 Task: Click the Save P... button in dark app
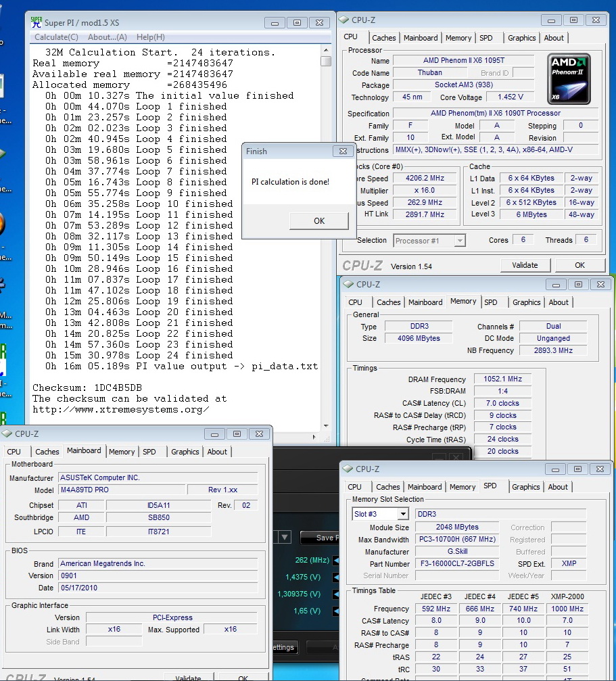pyautogui.click(x=320, y=538)
